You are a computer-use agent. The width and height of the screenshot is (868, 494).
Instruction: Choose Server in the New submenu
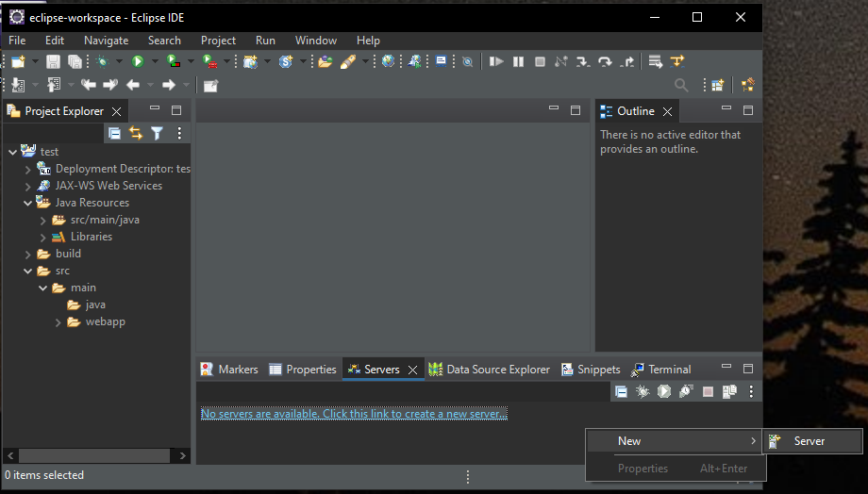[812, 441]
